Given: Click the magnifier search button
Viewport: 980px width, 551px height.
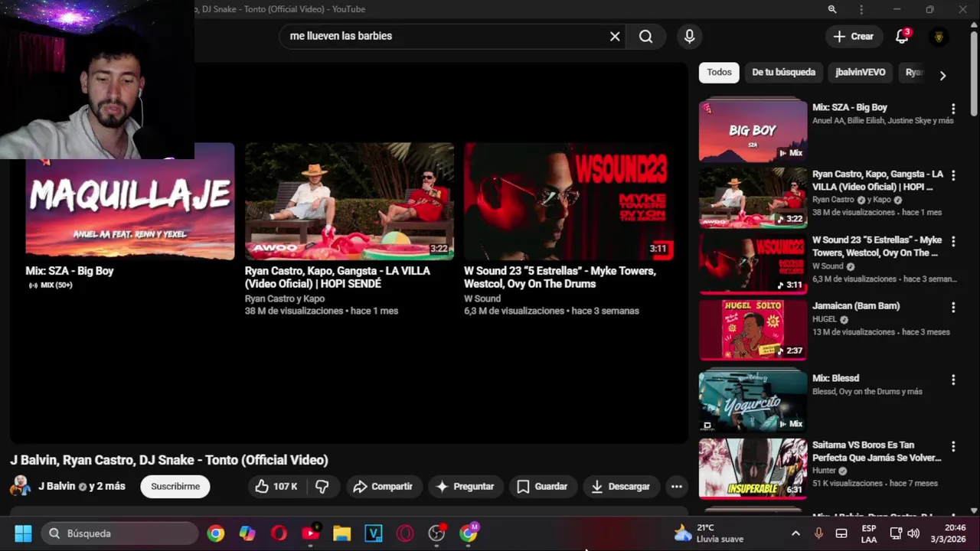Looking at the screenshot, I should tap(646, 36).
